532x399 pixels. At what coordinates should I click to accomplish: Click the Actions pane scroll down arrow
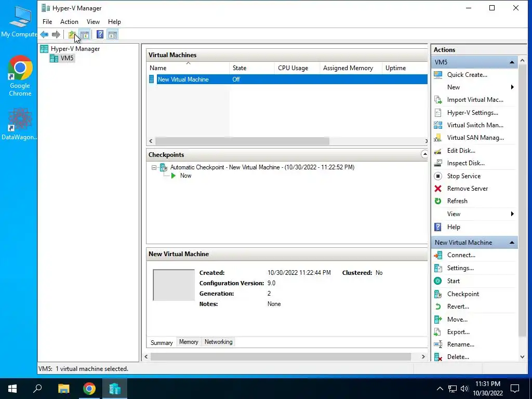(523, 357)
